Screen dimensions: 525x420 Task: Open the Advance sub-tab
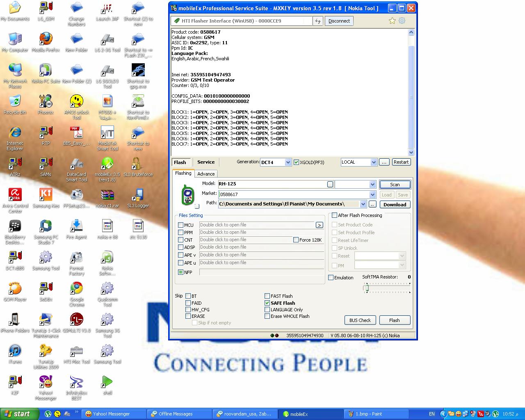click(x=206, y=174)
